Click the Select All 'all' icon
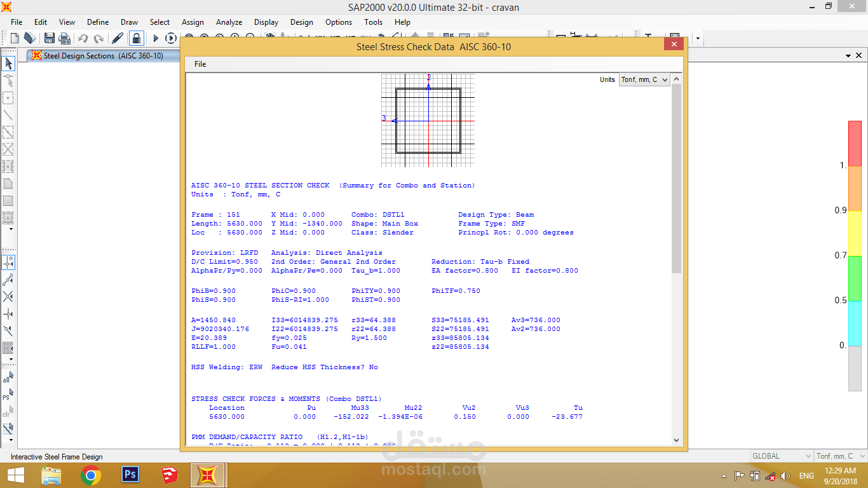Screen dimensions: 868x488 point(8,377)
